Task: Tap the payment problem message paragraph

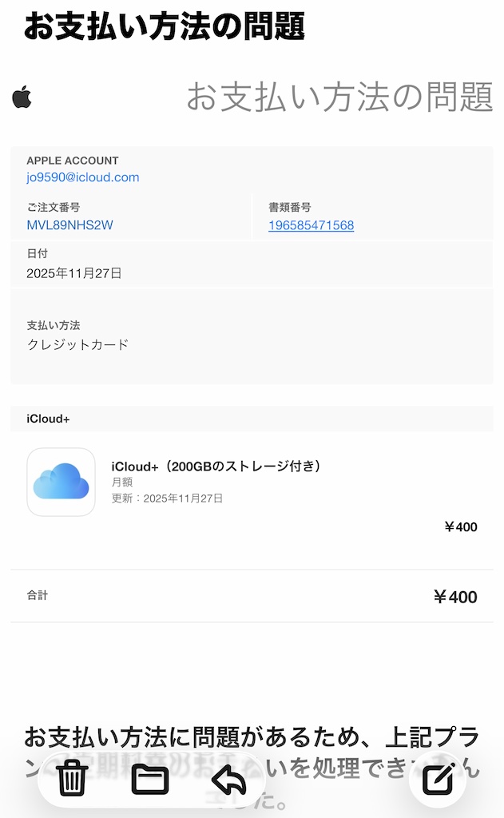Action: point(252,735)
